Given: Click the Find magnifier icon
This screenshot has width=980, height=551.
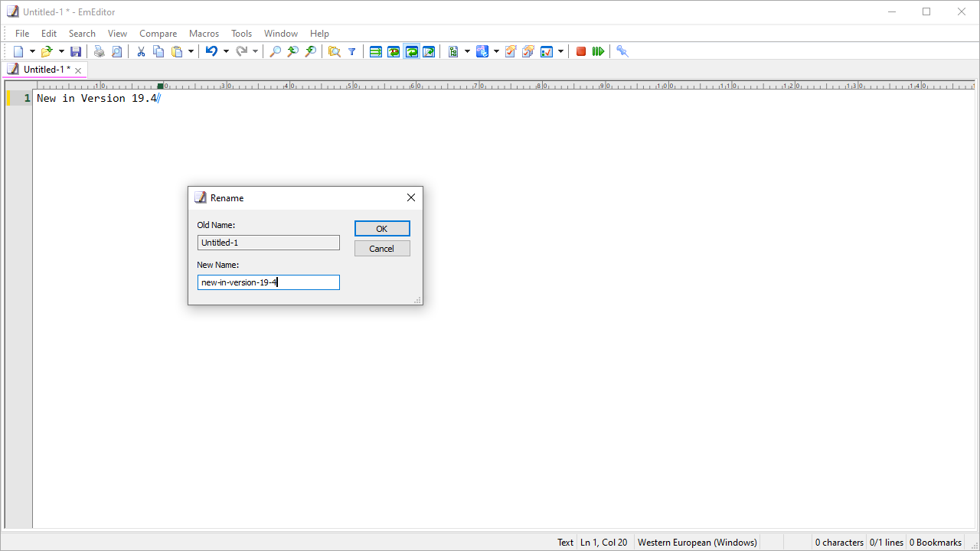Looking at the screenshot, I should click(x=276, y=51).
